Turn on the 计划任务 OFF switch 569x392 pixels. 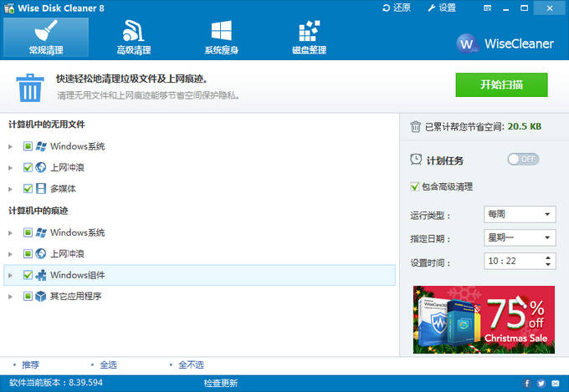[x=523, y=159]
